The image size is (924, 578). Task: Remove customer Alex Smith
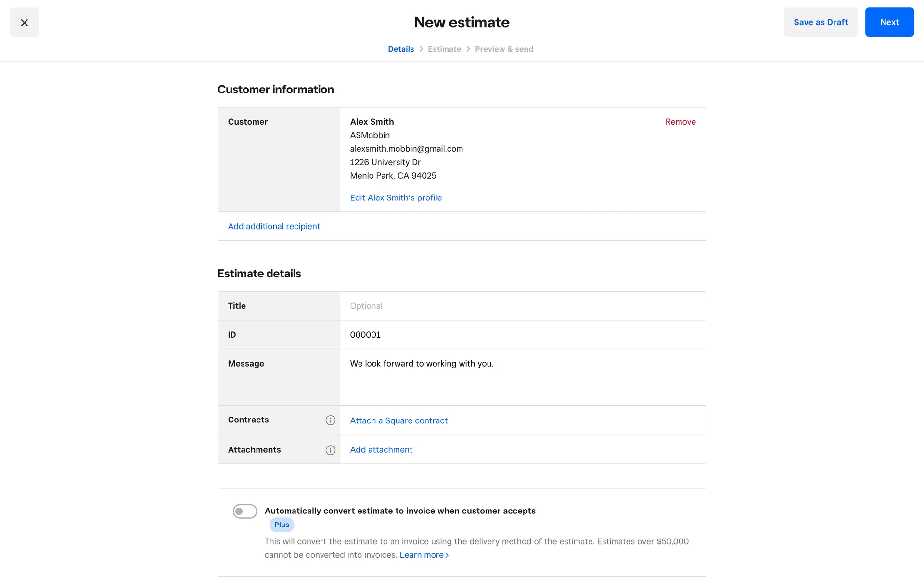680,122
